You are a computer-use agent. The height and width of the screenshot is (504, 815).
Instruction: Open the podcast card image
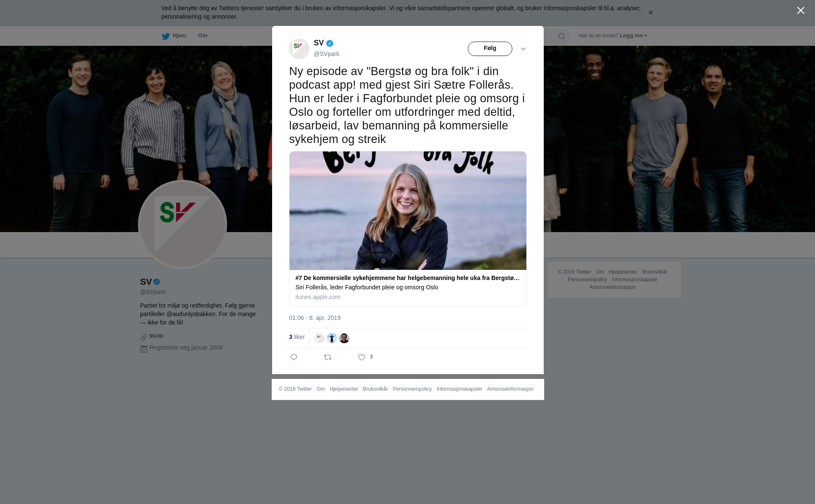(408, 210)
